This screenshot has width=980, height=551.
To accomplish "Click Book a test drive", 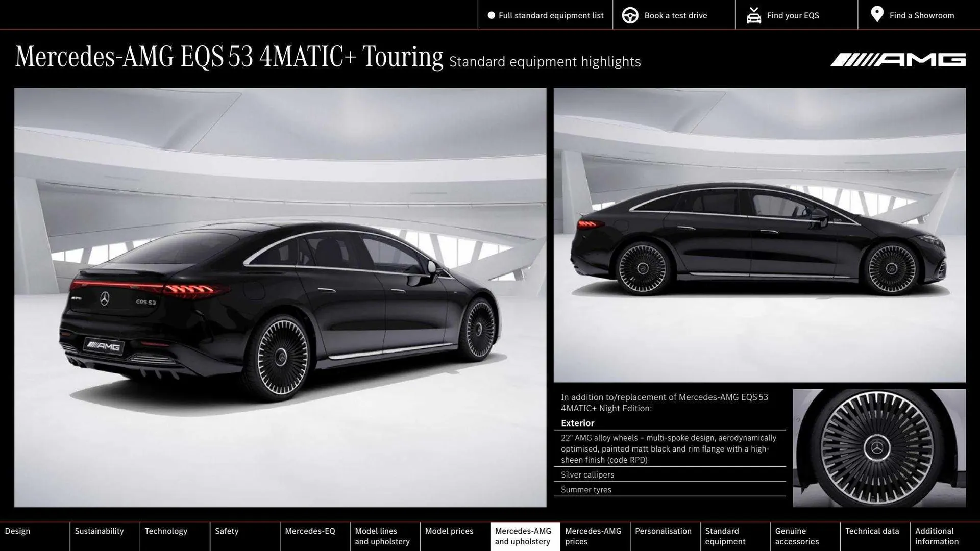I will [x=676, y=15].
